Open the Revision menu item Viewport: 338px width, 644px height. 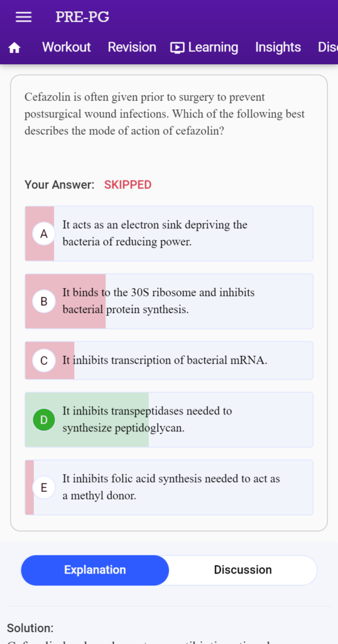[x=132, y=47]
